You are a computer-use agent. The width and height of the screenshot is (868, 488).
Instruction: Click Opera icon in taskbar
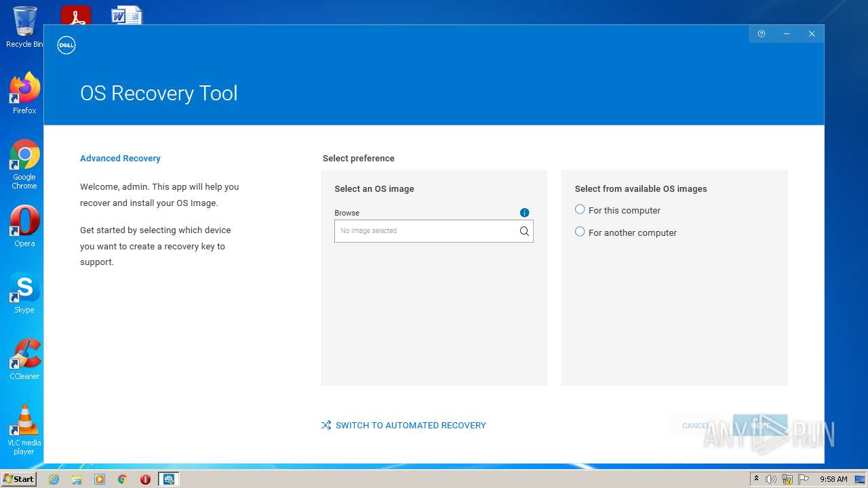tap(145, 479)
